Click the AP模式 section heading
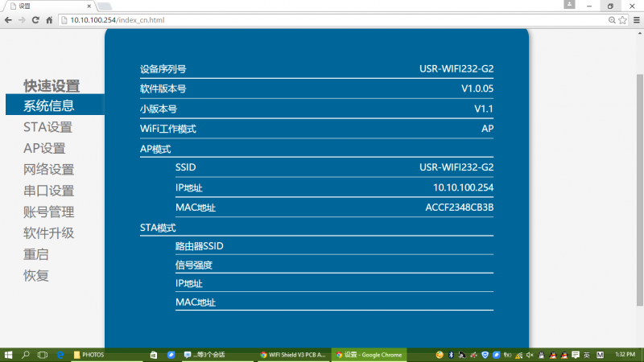 point(155,149)
